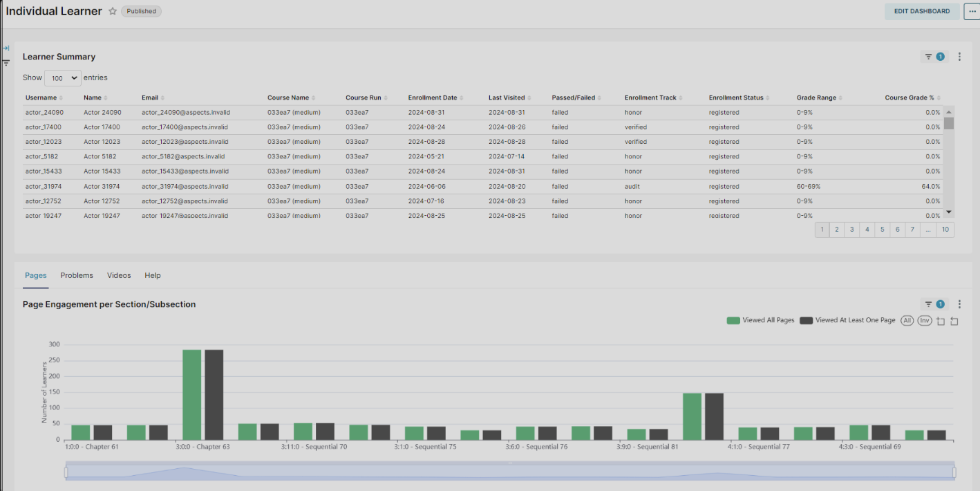This screenshot has height=491, width=980.
Task: Reset chart zoom with the zoom-back icon
Action: point(954,321)
